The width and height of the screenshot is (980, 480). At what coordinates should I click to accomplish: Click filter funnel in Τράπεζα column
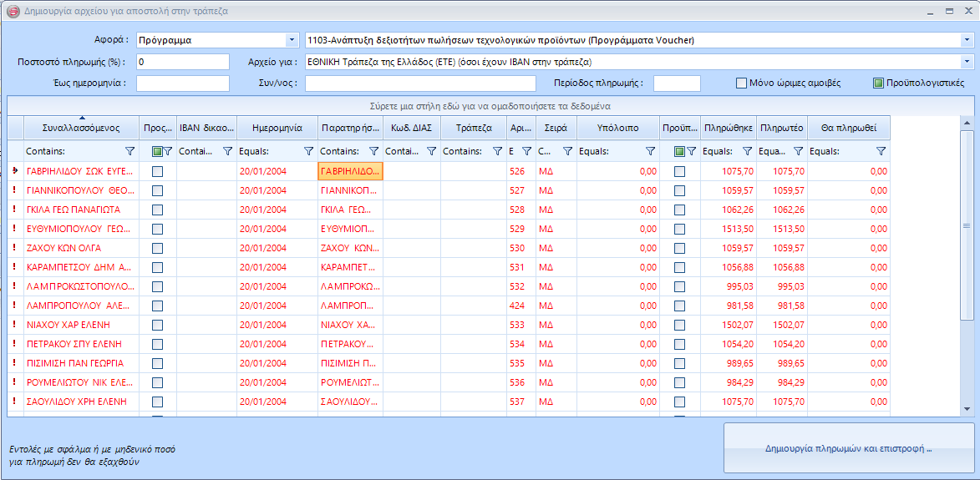[x=498, y=151]
